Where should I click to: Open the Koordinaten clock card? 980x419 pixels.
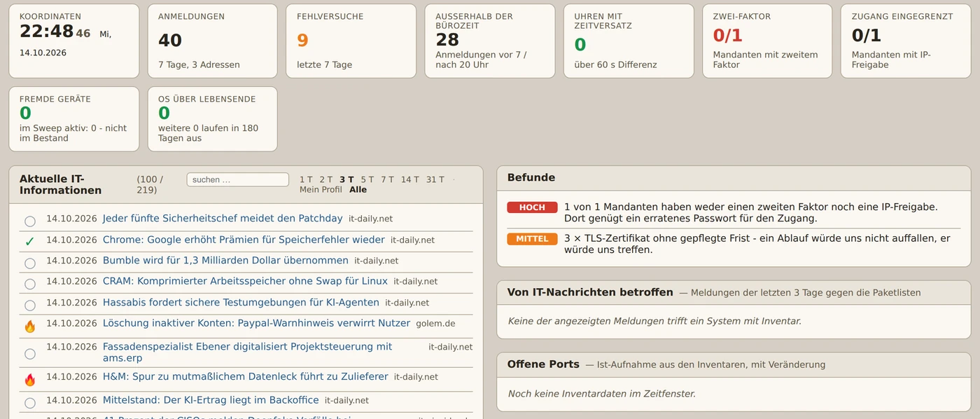(73, 41)
